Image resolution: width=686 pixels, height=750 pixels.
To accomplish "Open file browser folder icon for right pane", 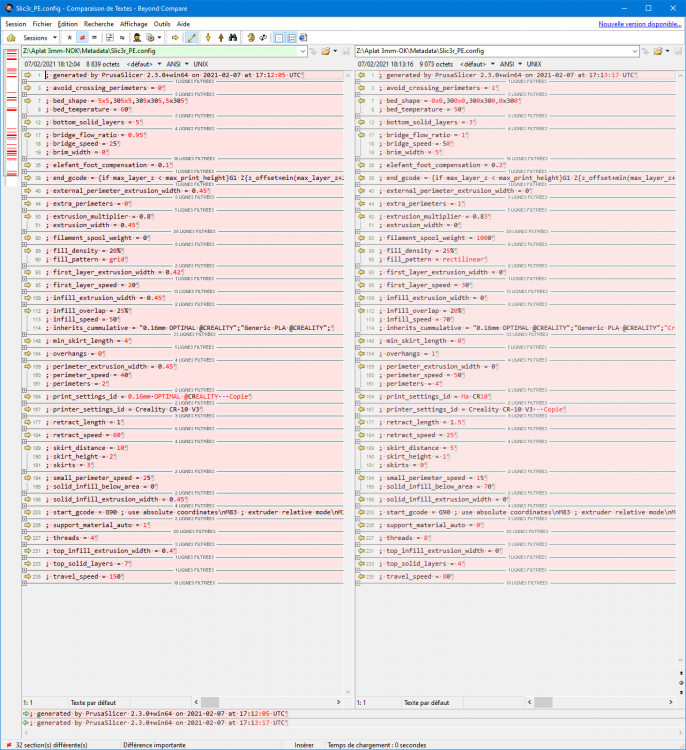I will coord(658,51).
